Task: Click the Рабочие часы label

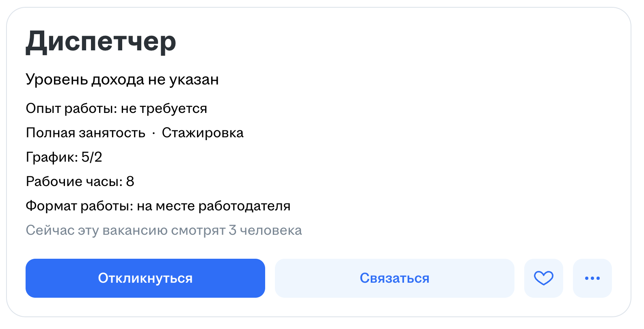Action: tap(74, 182)
